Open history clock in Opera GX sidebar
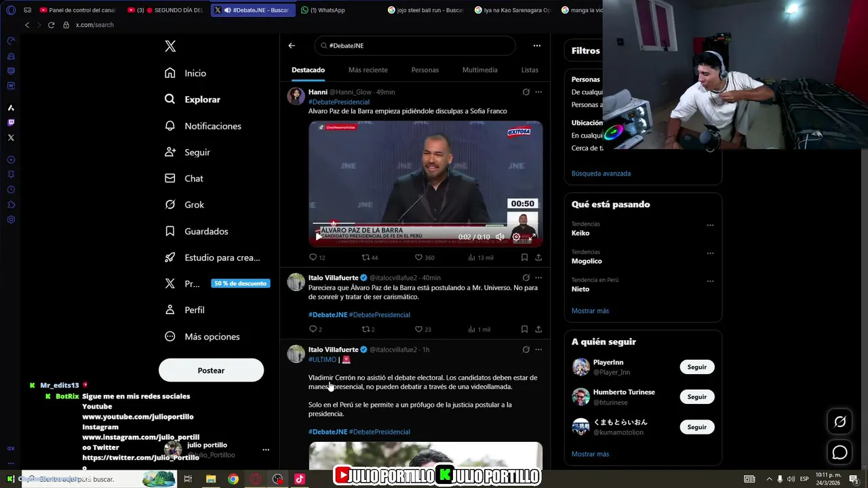The height and width of the screenshot is (488, 868). 11,189
